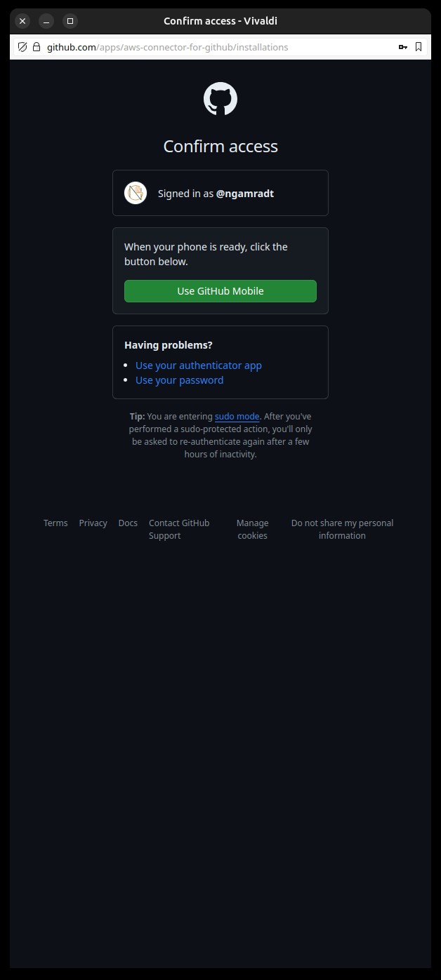Choose Use your password option
The width and height of the screenshot is (441, 980).
(x=179, y=380)
